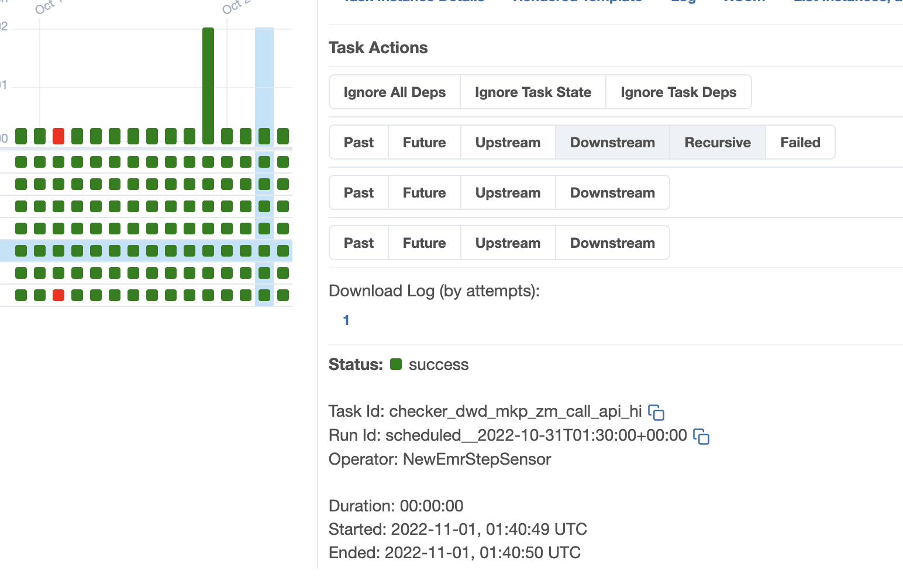Image resolution: width=903 pixels, height=588 pixels.
Task: Enable Upstream in the third selection row
Action: coord(507,243)
